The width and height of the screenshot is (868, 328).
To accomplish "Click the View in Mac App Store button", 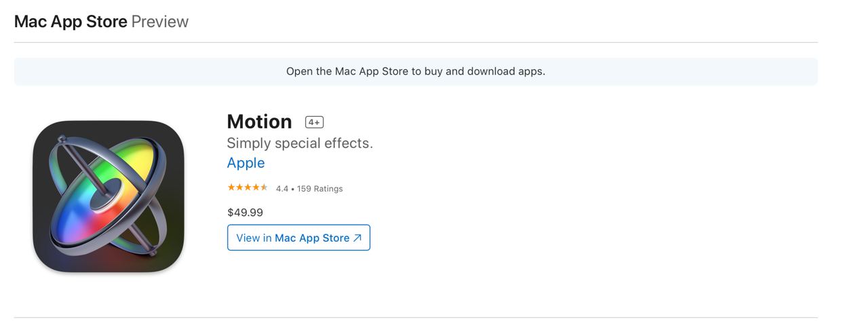I will [298, 238].
